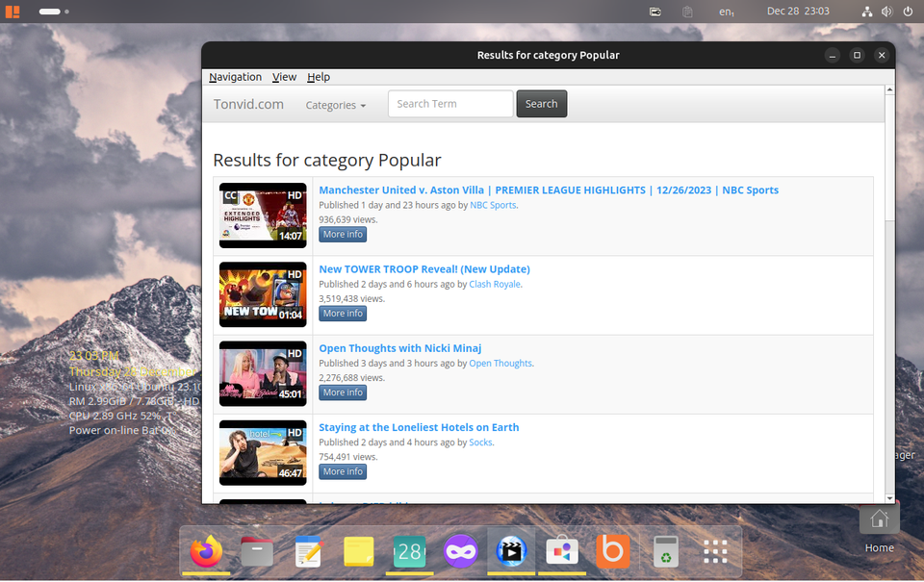
Task: Open the NBC Sports channel link
Action: coord(493,205)
